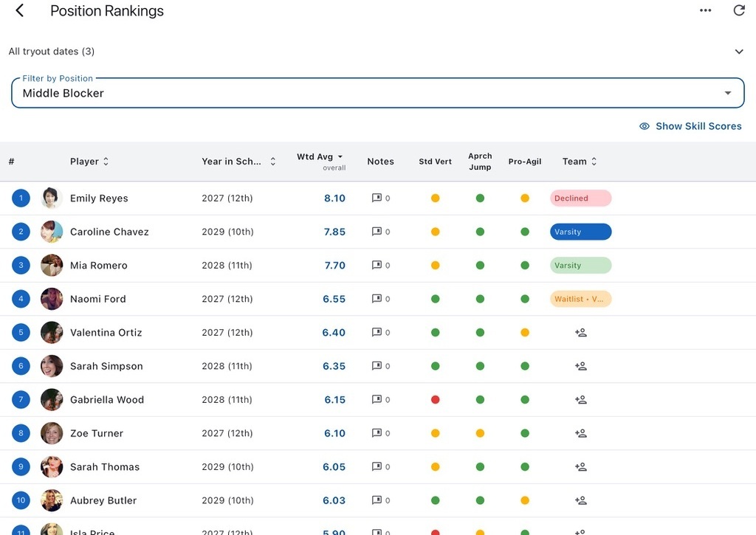Click Gabriella Wood's 2028 (11th) year
This screenshot has width=756, height=535.
point(227,399)
